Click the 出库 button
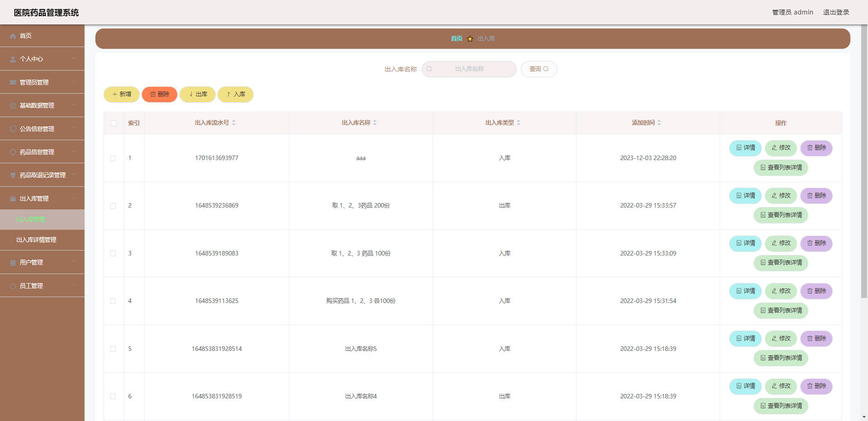This screenshot has width=868, height=421. [198, 95]
